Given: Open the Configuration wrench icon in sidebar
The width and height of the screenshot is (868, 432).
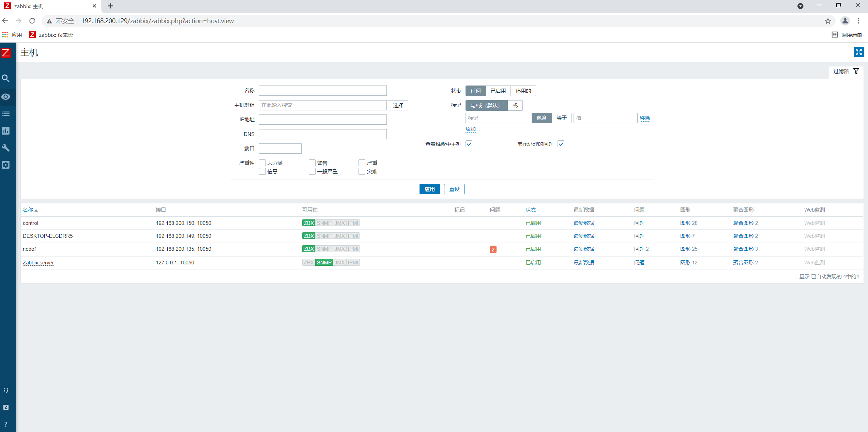Looking at the screenshot, I should 6,148.
